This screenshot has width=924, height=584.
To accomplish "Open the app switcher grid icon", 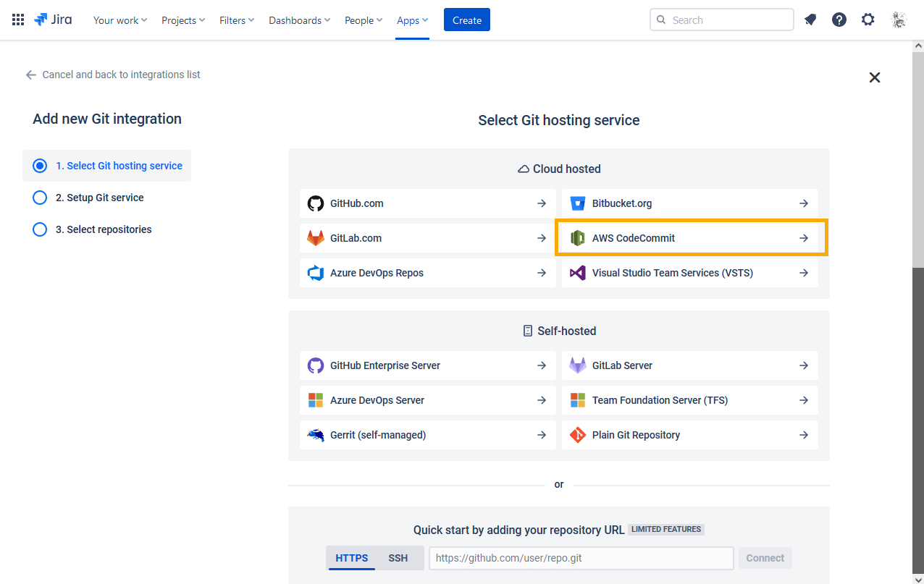I will pos(18,20).
